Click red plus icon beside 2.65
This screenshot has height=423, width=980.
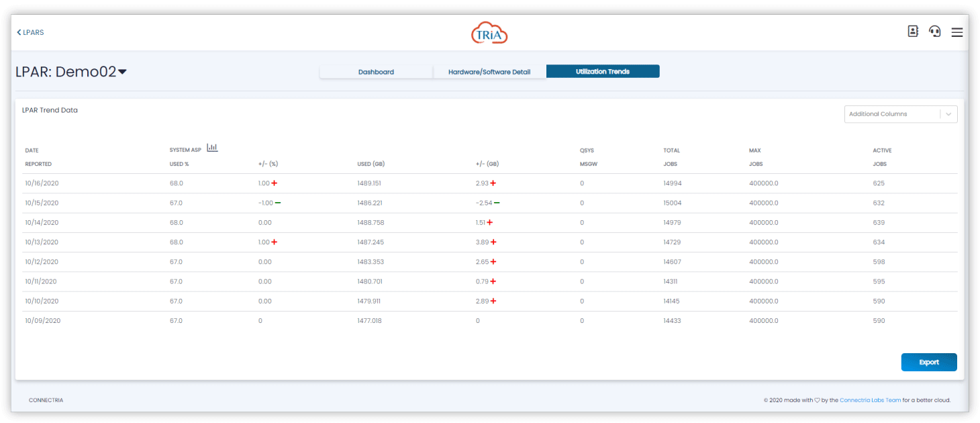click(493, 262)
